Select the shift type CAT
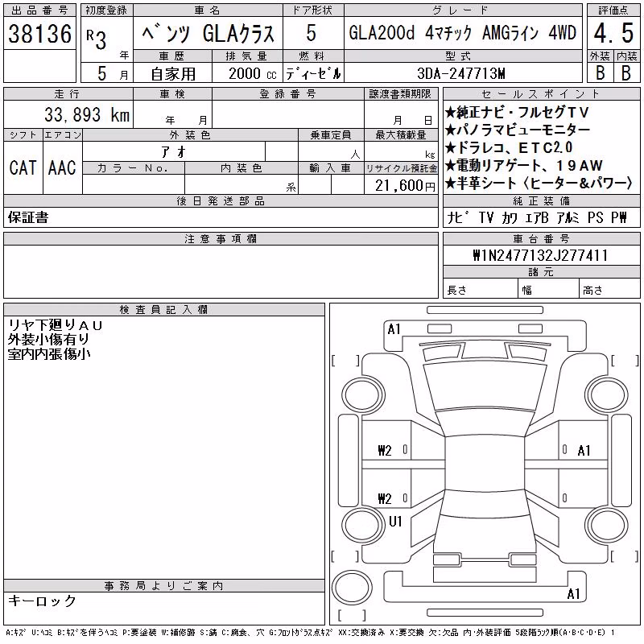 pyautogui.click(x=23, y=167)
